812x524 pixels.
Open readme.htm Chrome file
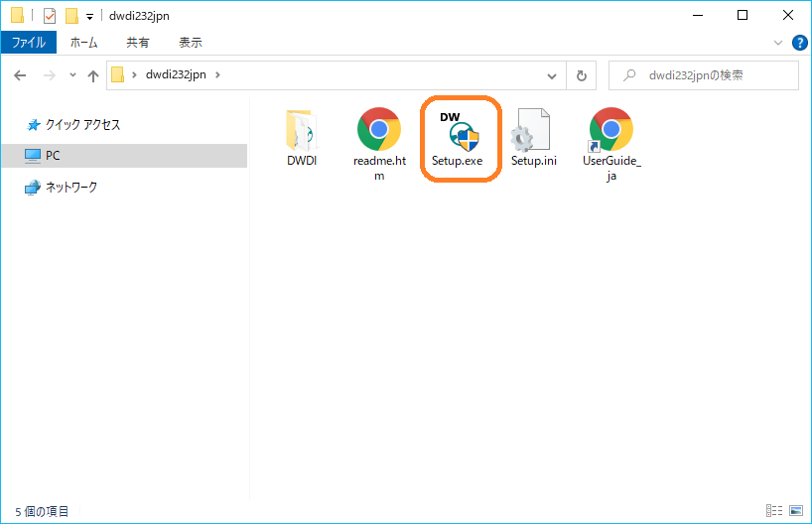click(379, 145)
